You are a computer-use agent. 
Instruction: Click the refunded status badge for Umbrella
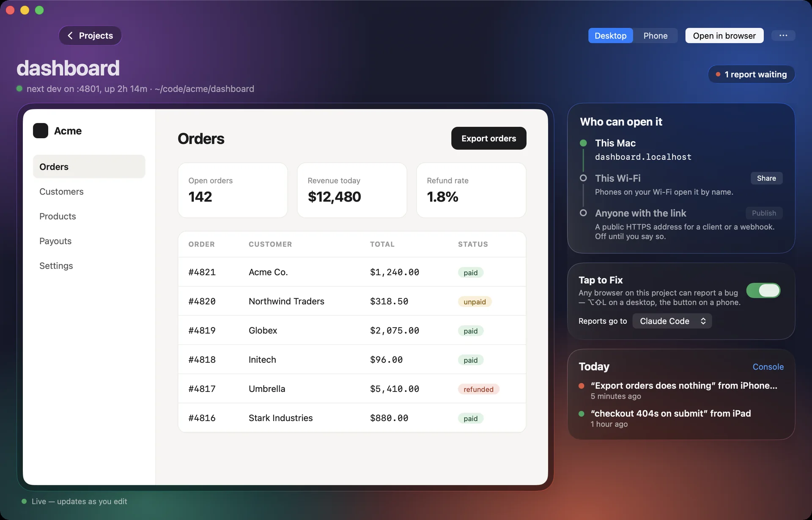pyautogui.click(x=478, y=389)
